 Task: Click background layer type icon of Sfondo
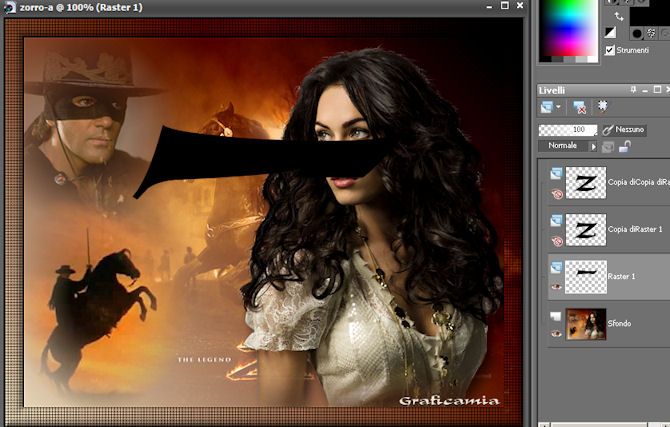pos(555,316)
